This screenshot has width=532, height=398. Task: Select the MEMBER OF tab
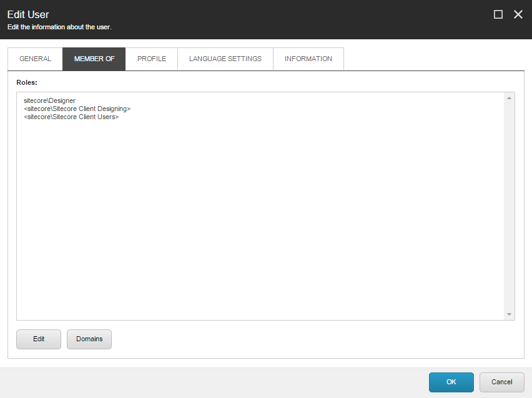click(x=94, y=59)
